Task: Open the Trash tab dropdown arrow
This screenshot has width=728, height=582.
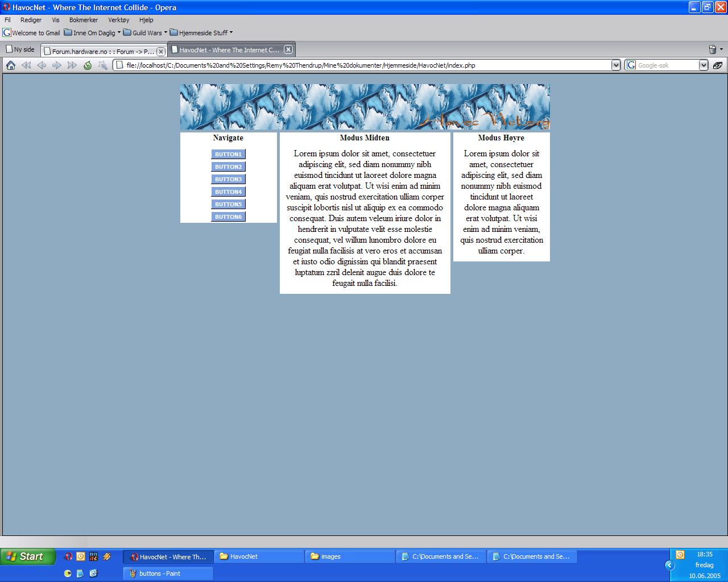Action: point(722,49)
